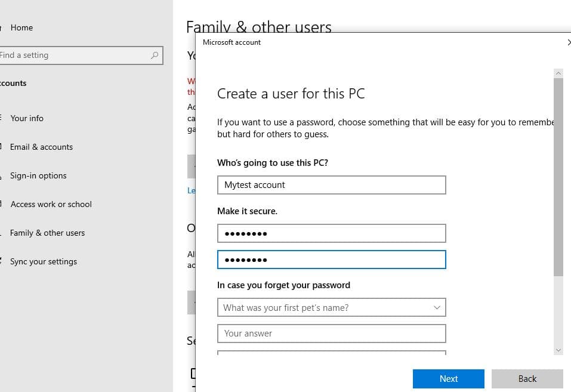Open Email & accounts settings
Viewport: 571px width, 392px height.
pyautogui.click(x=41, y=147)
